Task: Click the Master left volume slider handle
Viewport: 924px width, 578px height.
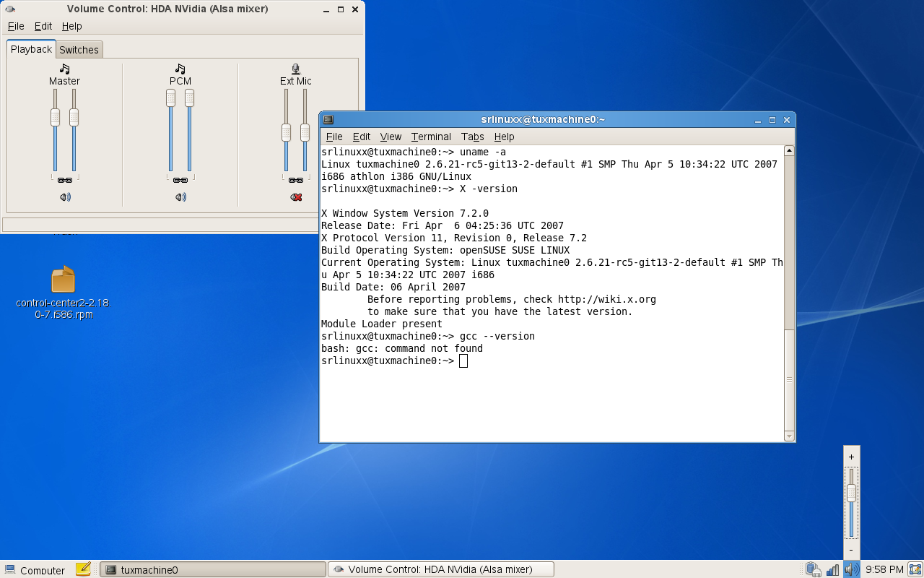Action: (55, 117)
